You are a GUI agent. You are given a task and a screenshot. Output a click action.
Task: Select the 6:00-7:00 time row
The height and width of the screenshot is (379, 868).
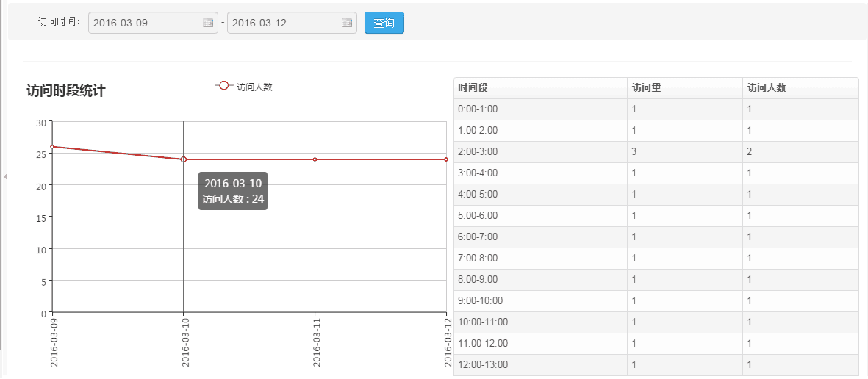point(656,237)
